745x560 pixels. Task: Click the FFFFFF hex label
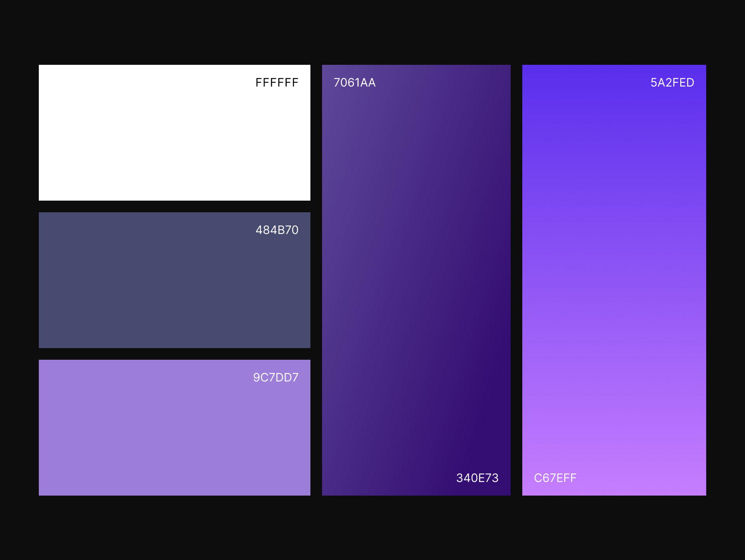tap(277, 83)
